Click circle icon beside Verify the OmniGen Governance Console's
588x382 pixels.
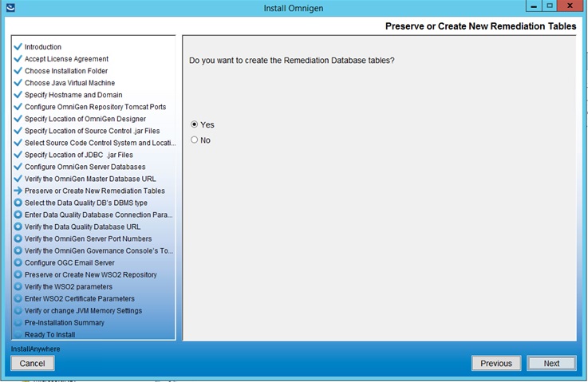(18, 250)
